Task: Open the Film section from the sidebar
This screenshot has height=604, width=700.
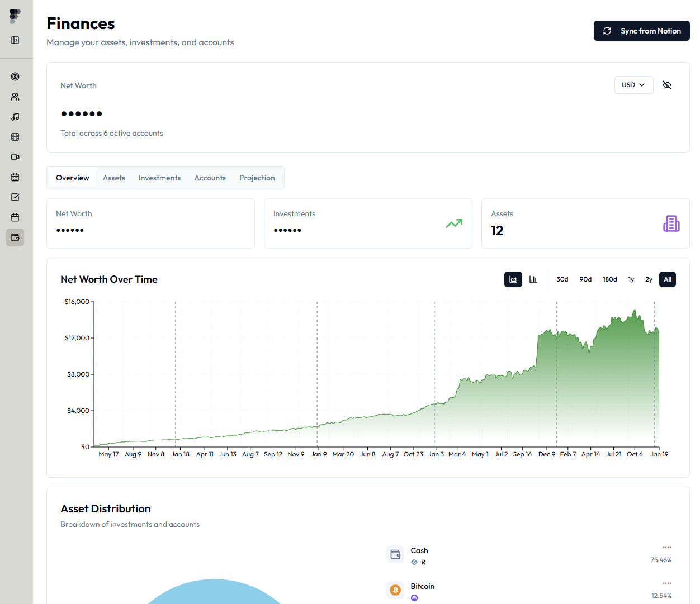Action: coord(15,136)
